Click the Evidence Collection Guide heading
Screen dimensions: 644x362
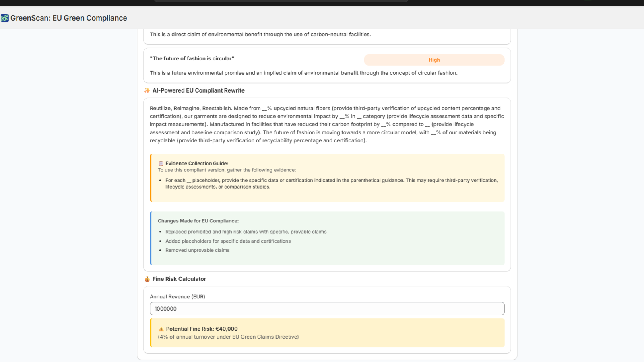(x=197, y=163)
